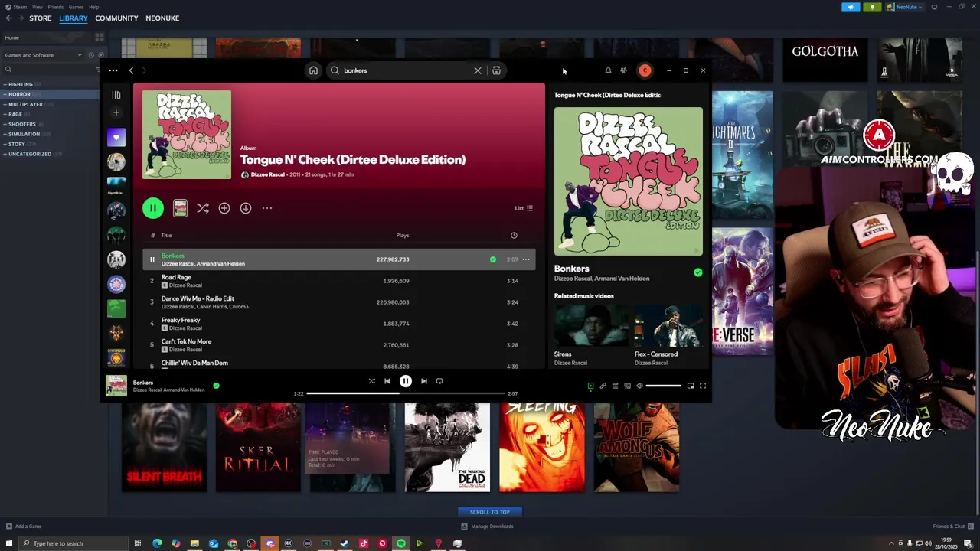Select the Can't Tek No More track
980x551 pixels.
338,345
